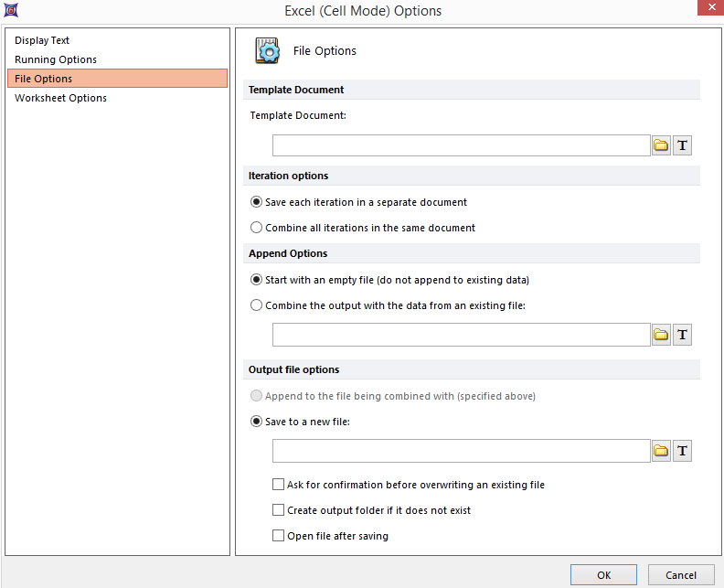Click inside the Template Document path field

pyautogui.click(x=461, y=145)
